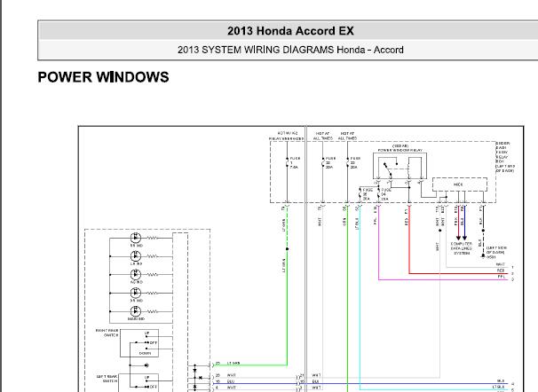The height and width of the screenshot is (392, 538).
Task: Select the "2013 SYSTEM WIRING DIAGRAMS Honda - Accord" subtitle
Action: 290,50
